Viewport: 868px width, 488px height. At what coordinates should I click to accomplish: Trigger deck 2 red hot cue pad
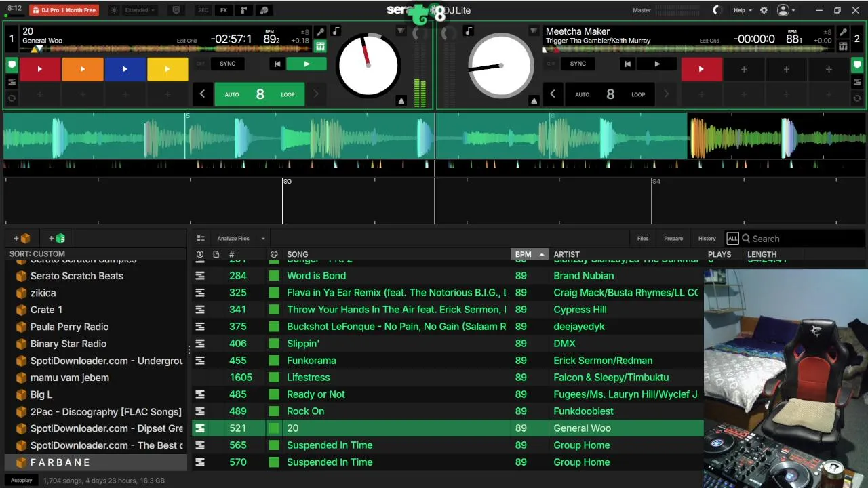pos(701,69)
